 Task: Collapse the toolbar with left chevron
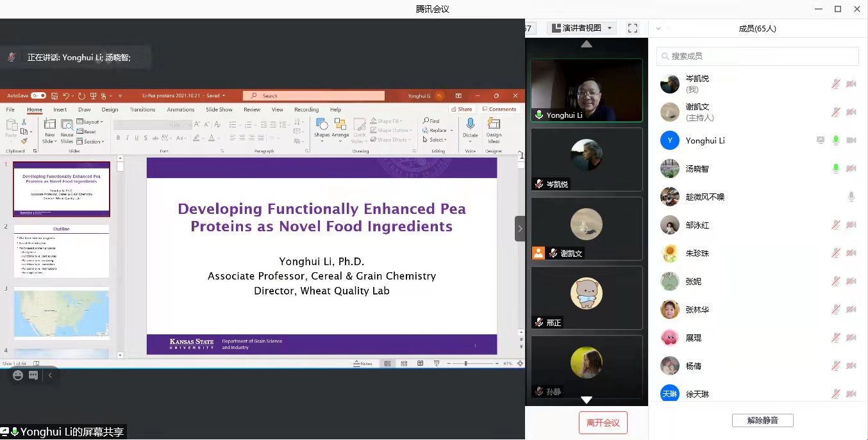50,375
